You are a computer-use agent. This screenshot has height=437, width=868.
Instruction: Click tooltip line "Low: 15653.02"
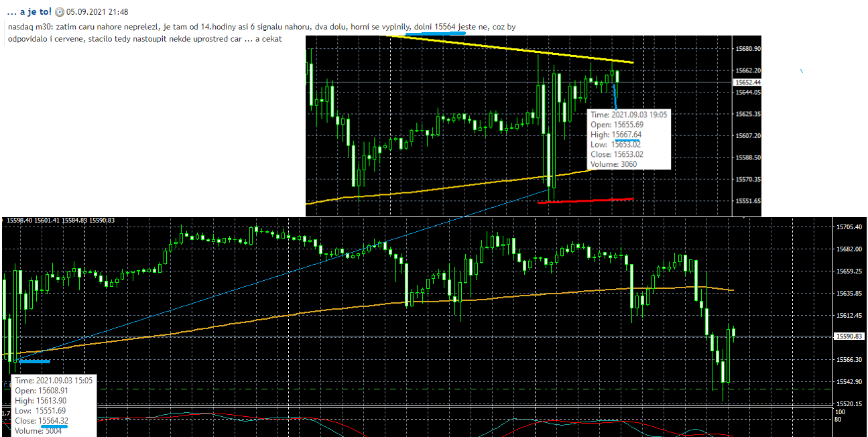click(616, 145)
